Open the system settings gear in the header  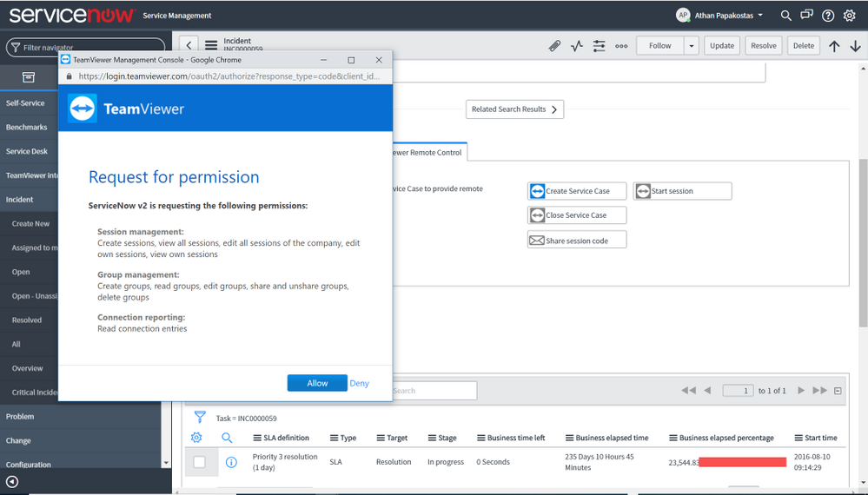click(x=849, y=16)
